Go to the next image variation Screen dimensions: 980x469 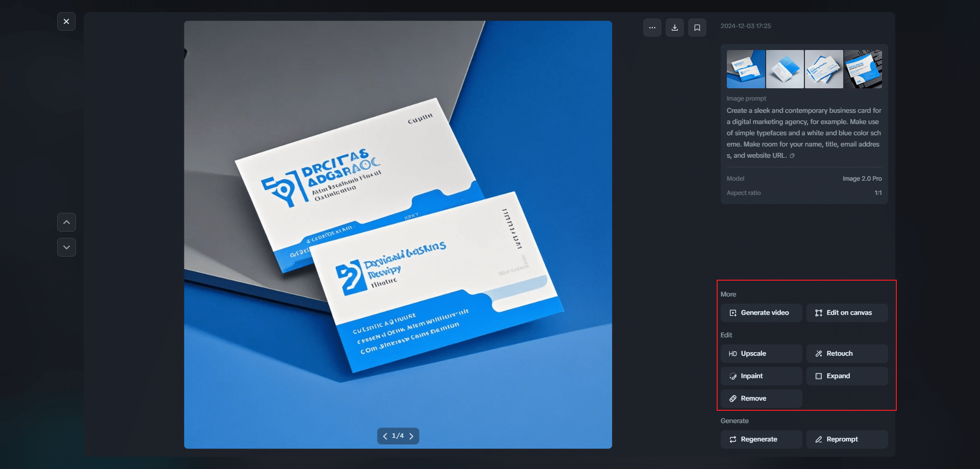tap(411, 436)
